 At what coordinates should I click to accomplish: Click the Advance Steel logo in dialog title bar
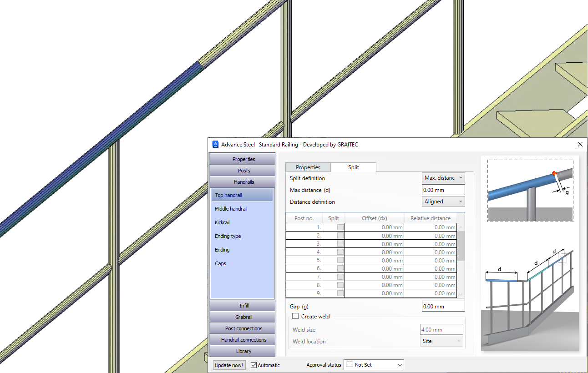[x=216, y=144]
